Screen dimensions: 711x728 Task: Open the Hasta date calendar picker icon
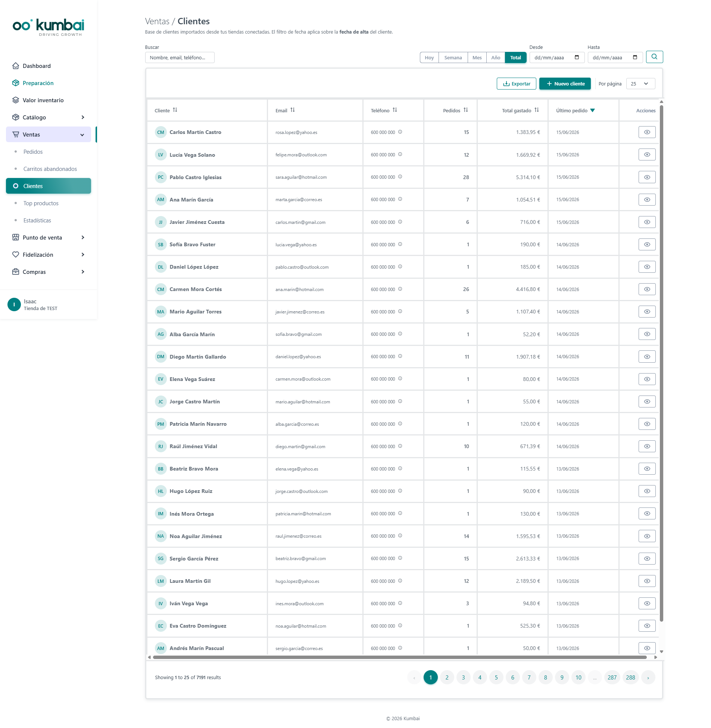(635, 57)
